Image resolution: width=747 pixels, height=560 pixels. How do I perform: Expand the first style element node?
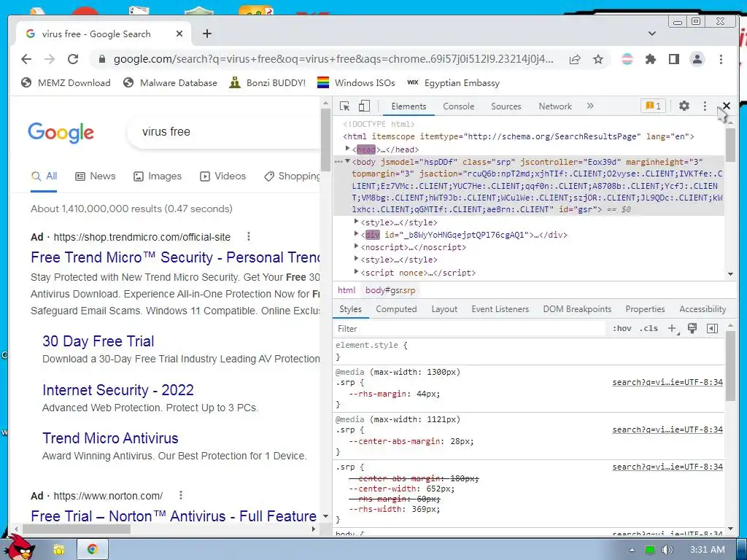click(356, 222)
